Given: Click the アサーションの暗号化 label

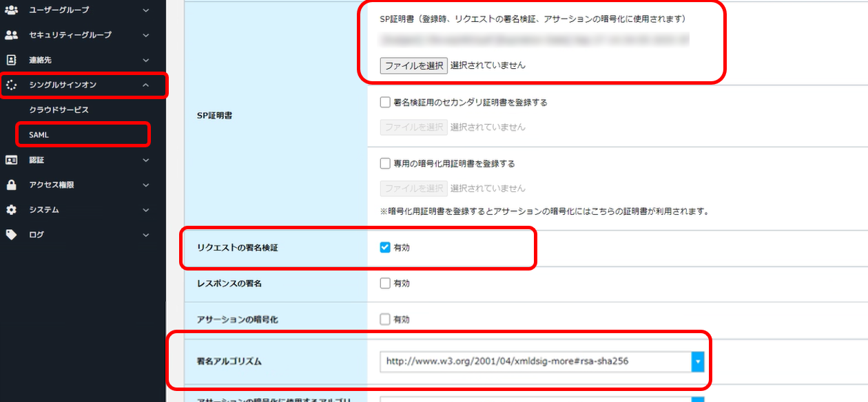Looking at the screenshot, I should click(x=238, y=320).
